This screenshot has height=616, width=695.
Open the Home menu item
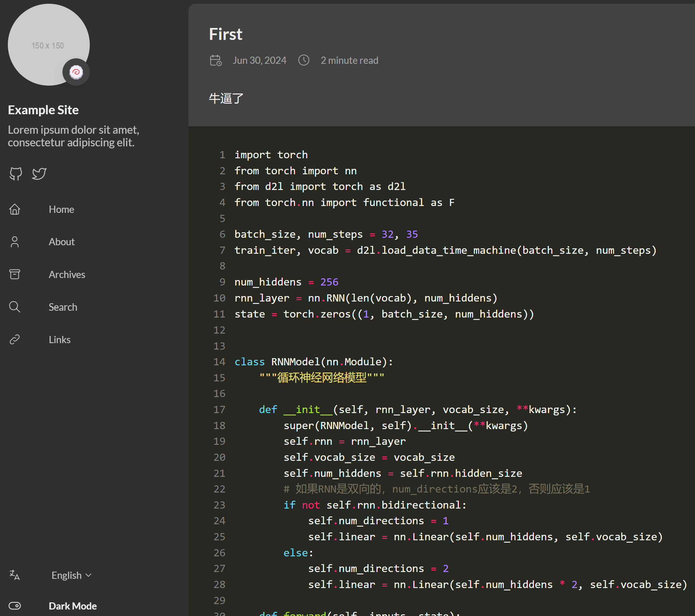62,209
